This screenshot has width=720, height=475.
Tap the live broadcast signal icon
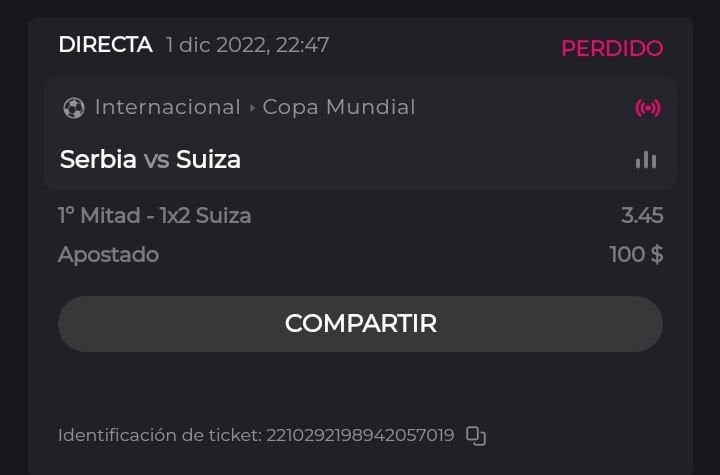coord(648,108)
